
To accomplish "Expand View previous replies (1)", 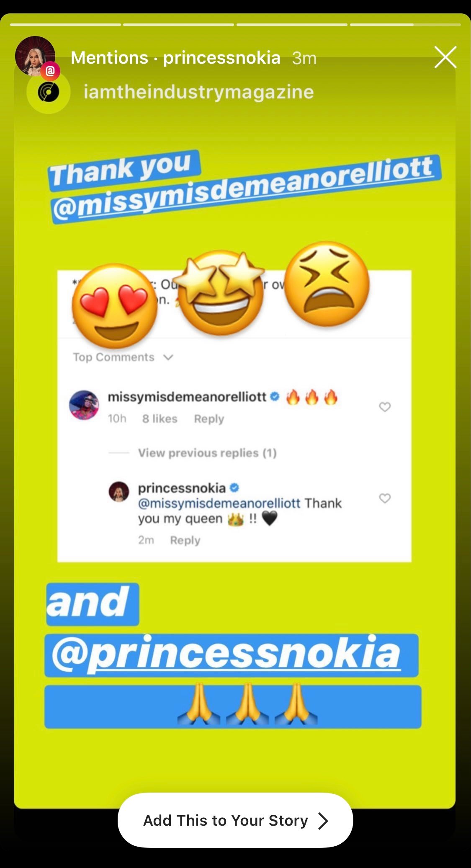I will (207, 453).
